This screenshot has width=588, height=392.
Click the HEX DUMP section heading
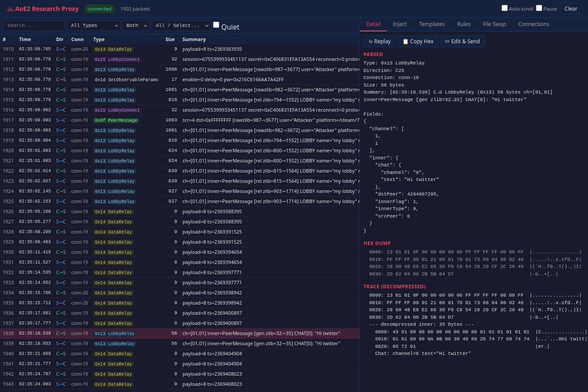377,243
